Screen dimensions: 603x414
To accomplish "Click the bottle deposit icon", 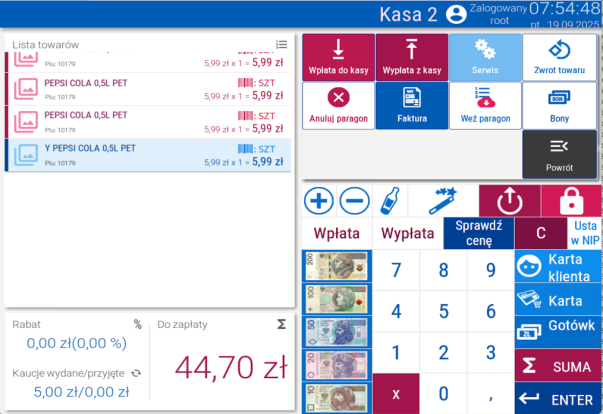I will (x=393, y=200).
